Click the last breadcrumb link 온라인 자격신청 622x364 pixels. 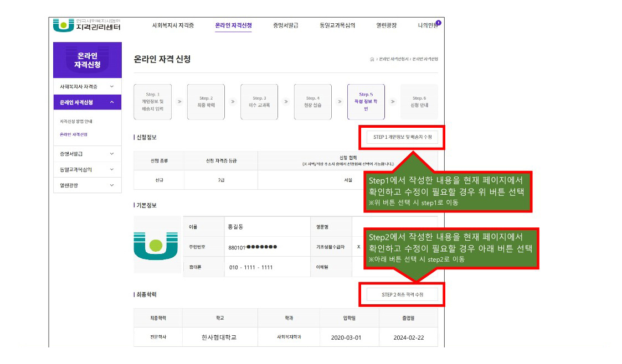(425, 59)
